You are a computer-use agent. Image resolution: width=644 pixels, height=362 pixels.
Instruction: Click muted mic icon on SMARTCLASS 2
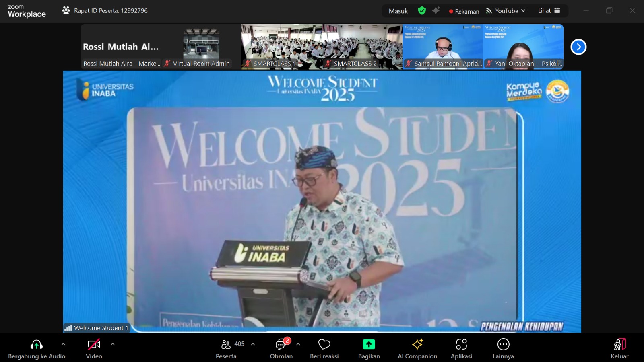coord(328,64)
